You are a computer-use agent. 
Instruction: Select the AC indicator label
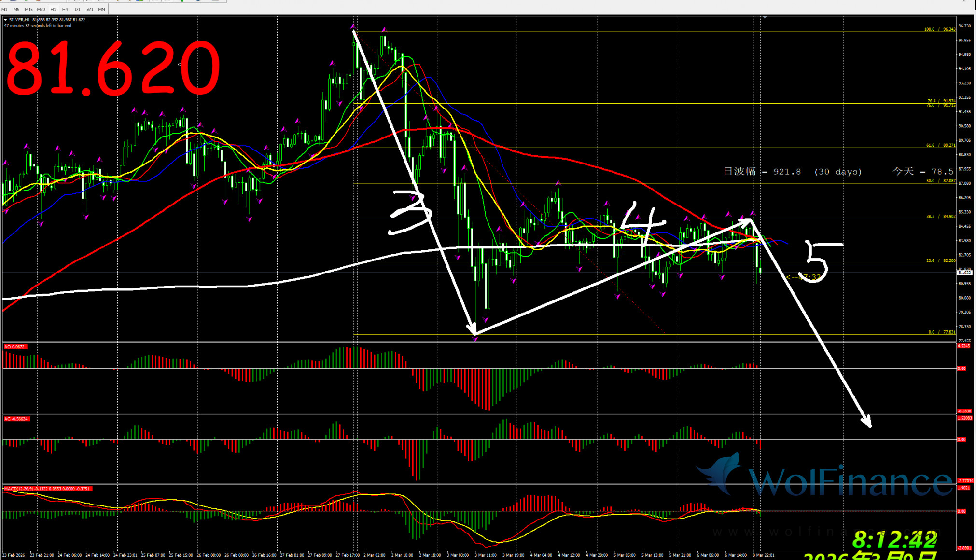tap(16, 419)
